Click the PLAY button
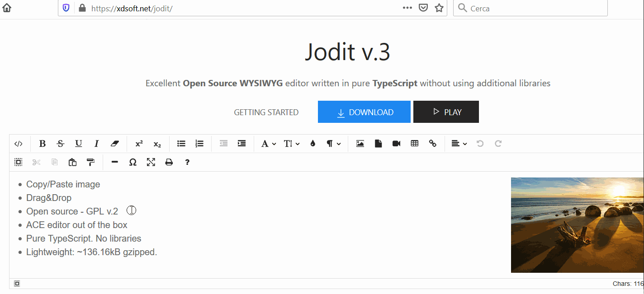Viewport: 644px width, 294px height. [446, 112]
